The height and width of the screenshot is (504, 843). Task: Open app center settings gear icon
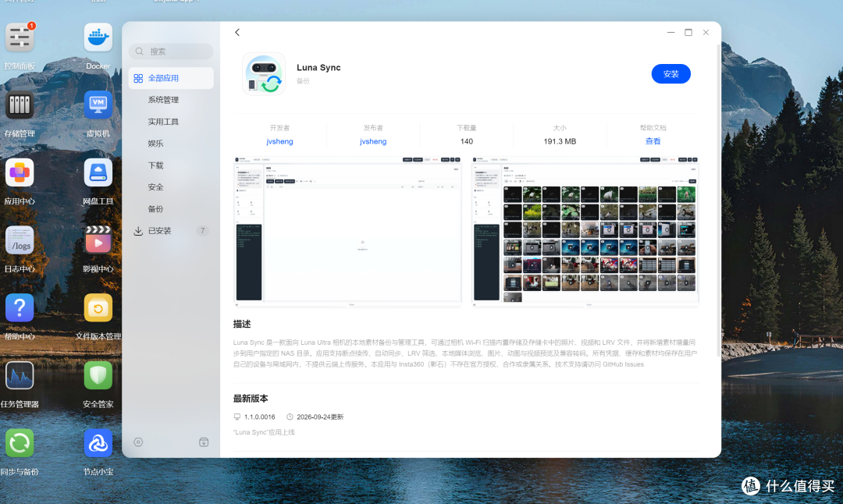pos(138,442)
